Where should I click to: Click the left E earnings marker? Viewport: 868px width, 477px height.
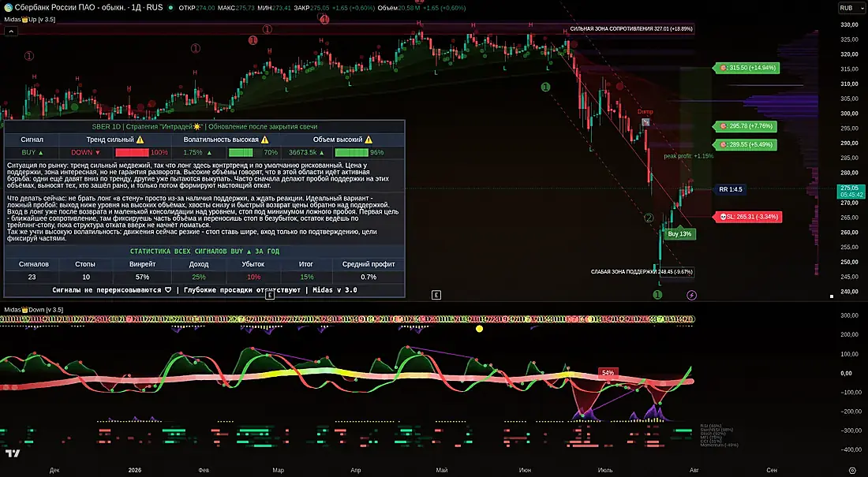coord(270,295)
